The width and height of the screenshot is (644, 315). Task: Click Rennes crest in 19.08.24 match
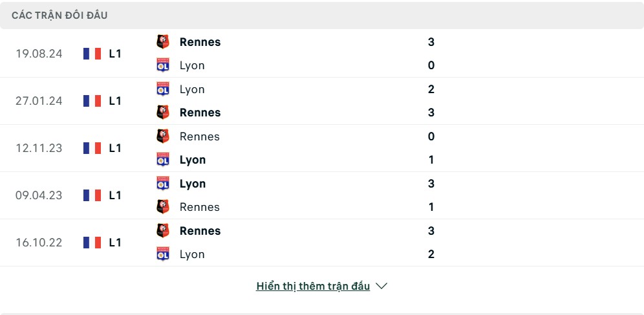(163, 42)
